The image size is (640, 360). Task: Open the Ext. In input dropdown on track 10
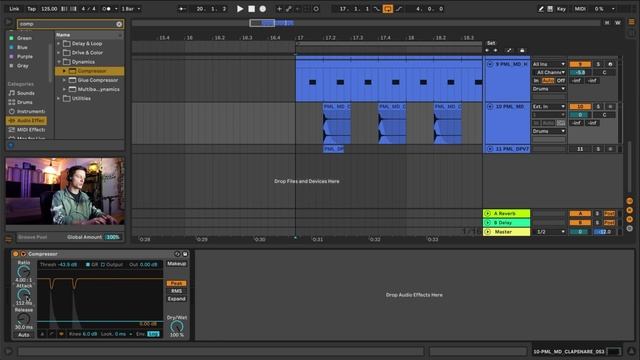coord(549,107)
